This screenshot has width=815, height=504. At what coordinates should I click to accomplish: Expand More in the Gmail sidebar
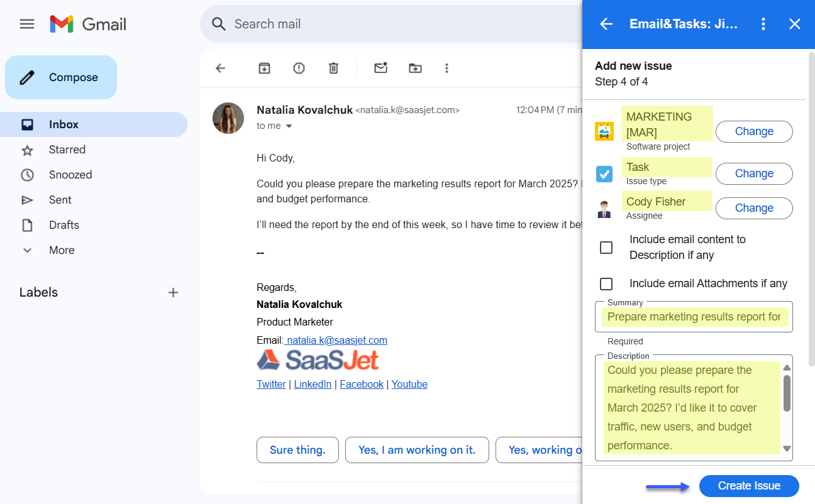click(x=62, y=250)
